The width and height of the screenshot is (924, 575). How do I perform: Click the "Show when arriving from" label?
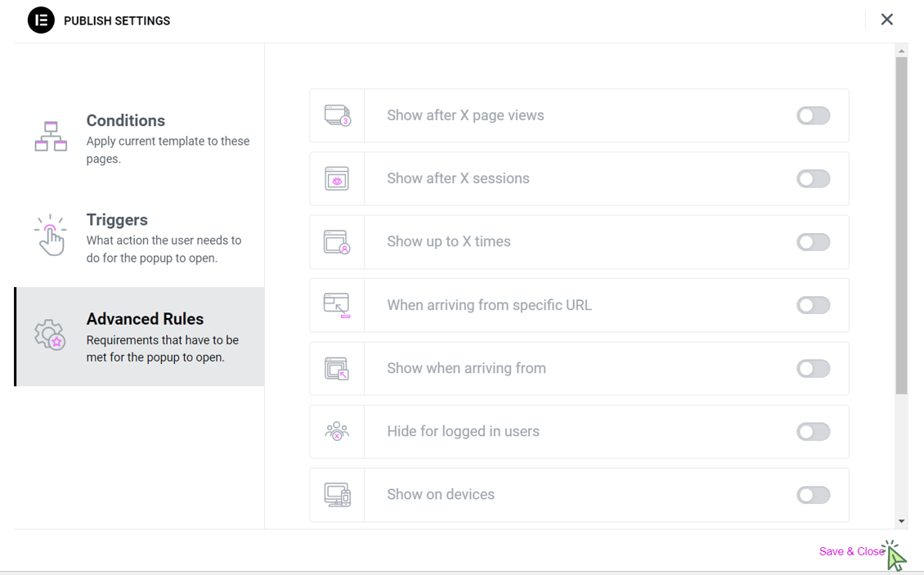coord(466,369)
